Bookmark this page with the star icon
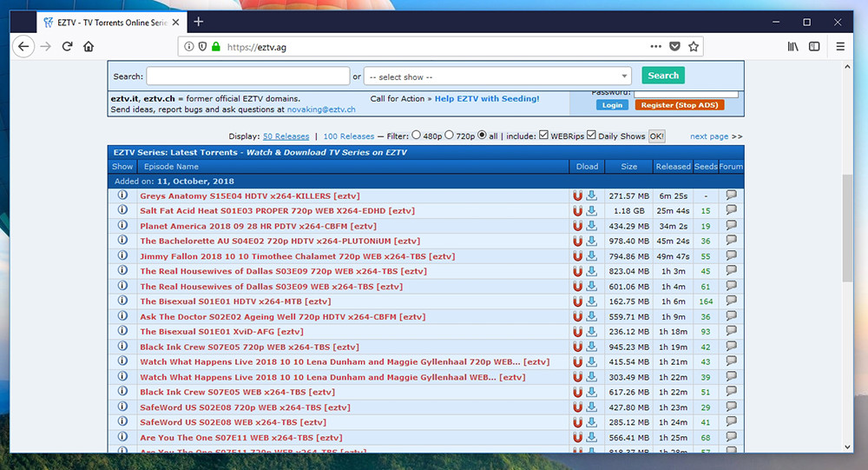 coord(693,47)
